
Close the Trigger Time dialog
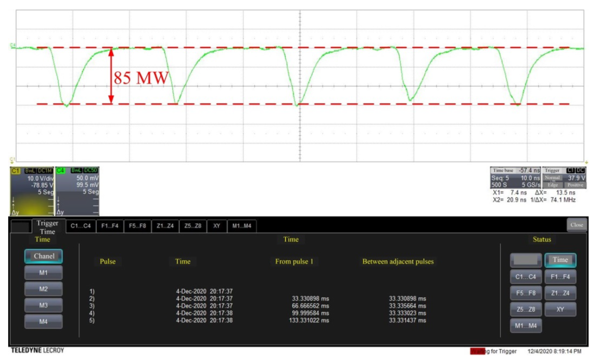pyautogui.click(x=577, y=225)
